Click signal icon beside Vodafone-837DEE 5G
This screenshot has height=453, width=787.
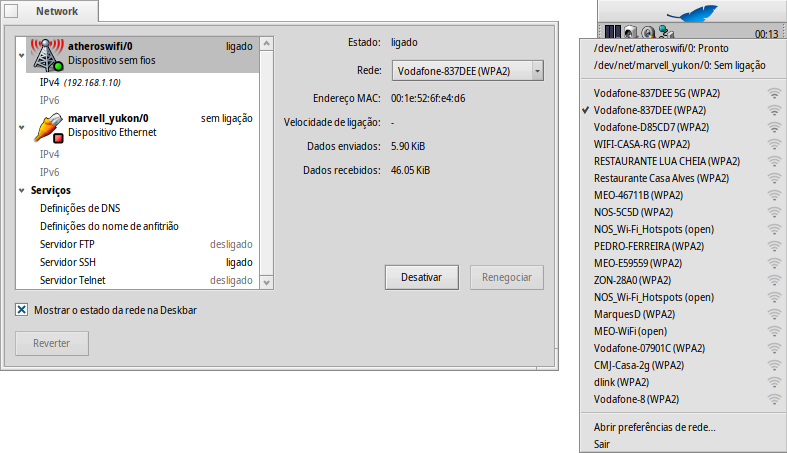[774, 93]
